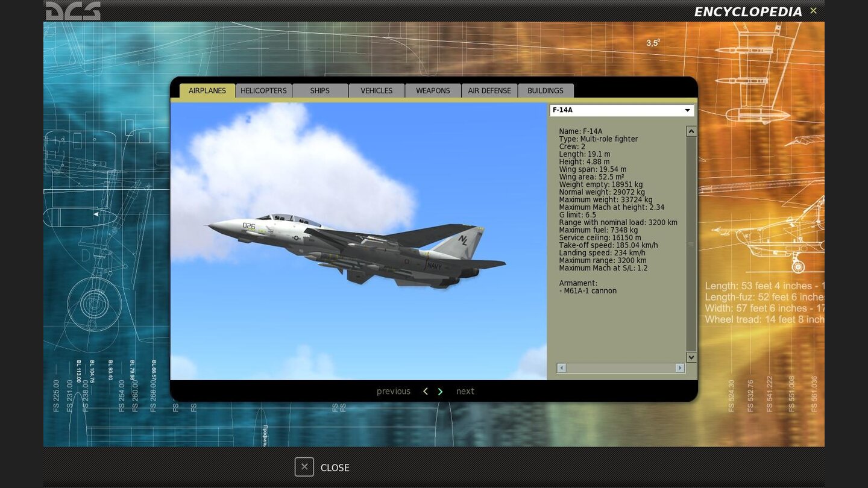Image resolution: width=868 pixels, height=488 pixels.
Task: Click 'Landing speed: 234 km/h' line
Action: [602, 253]
